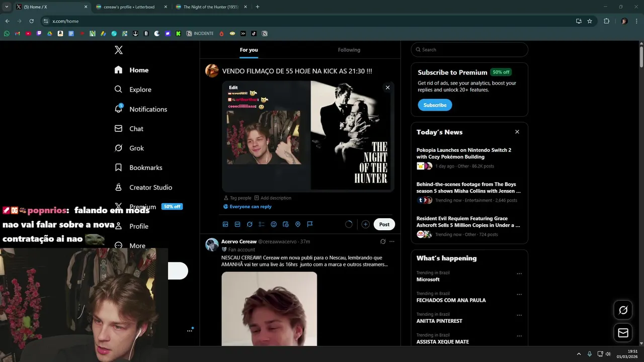Open a new browser tab
This screenshot has width=644, height=362.
(x=258, y=7)
